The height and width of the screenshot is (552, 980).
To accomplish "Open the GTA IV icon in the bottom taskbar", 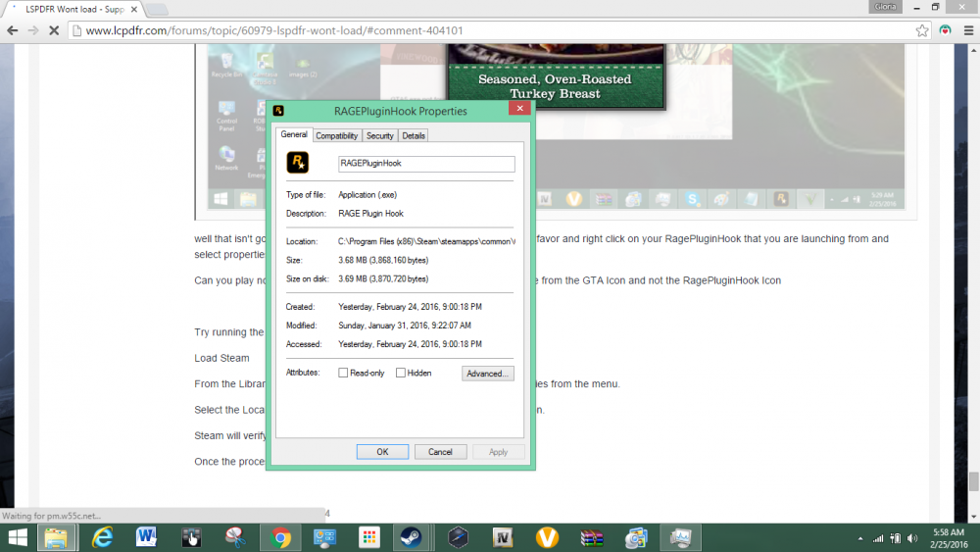I will pos(503,537).
